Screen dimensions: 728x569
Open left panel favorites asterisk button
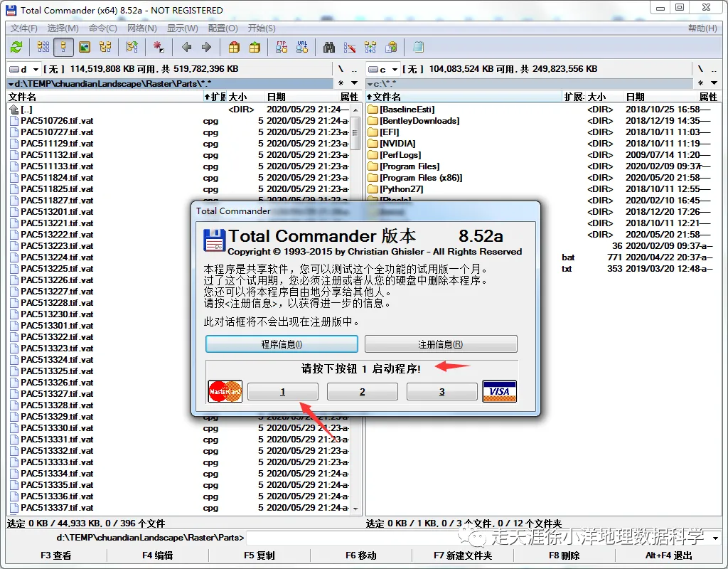pyautogui.click(x=341, y=83)
